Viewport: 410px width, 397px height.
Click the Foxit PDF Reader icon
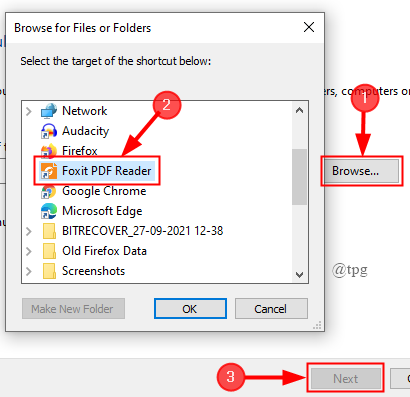(x=49, y=171)
